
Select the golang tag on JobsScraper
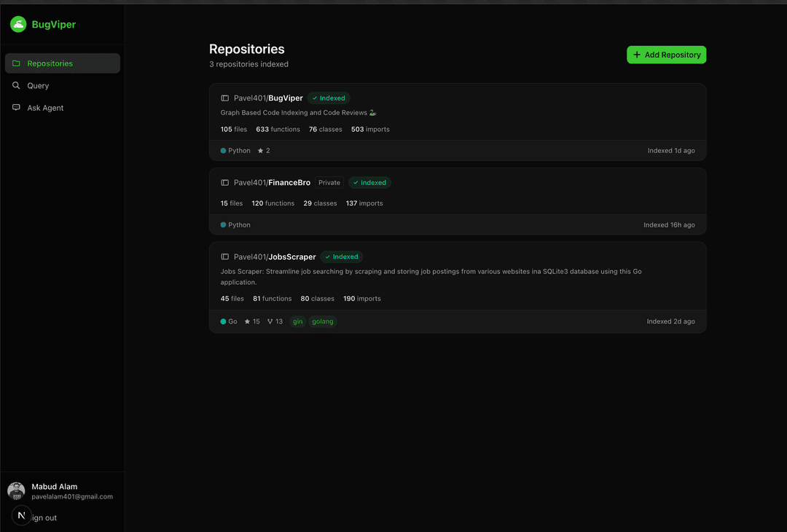pos(322,321)
